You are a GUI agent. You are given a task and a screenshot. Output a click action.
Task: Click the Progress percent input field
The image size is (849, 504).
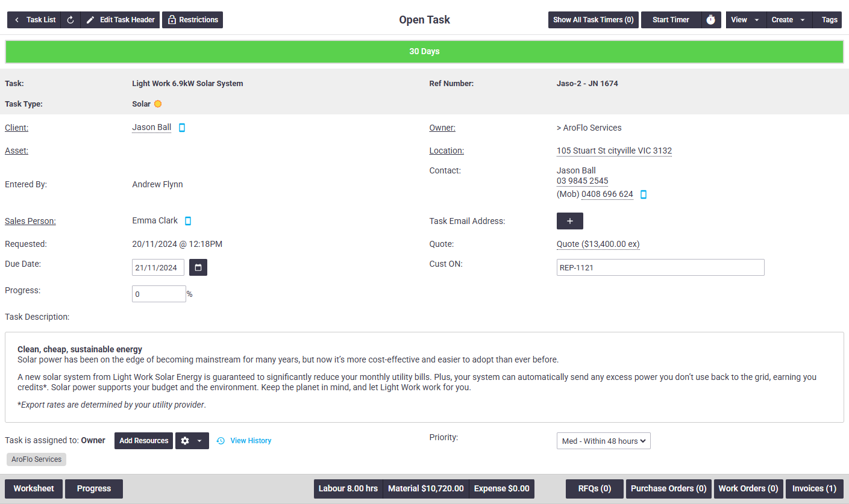(159, 294)
